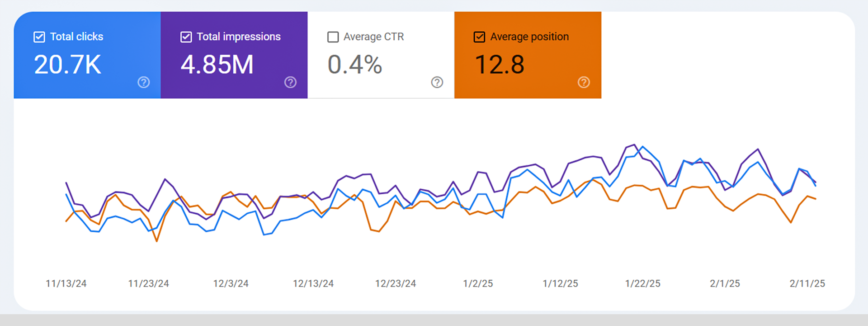Click the 12/23/24 date axis label

(x=396, y=283)
